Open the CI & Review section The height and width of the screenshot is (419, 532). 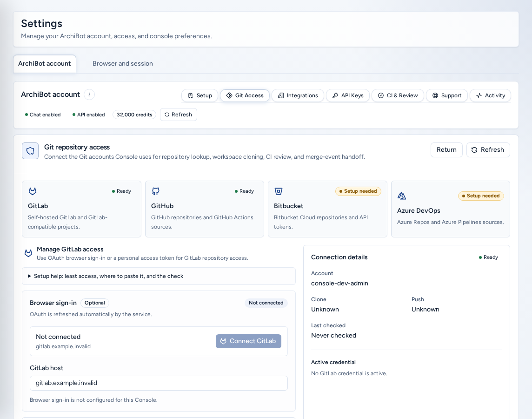398,95
